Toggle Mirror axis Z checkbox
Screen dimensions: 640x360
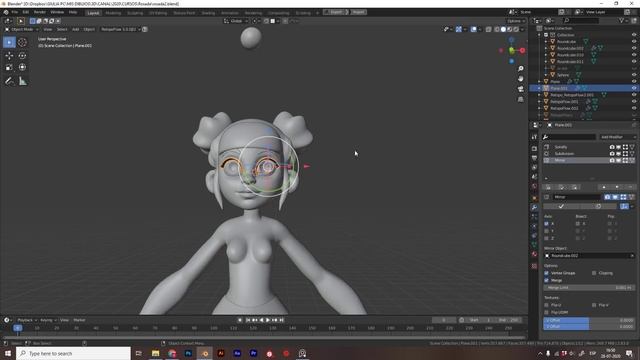coord(547,238)
